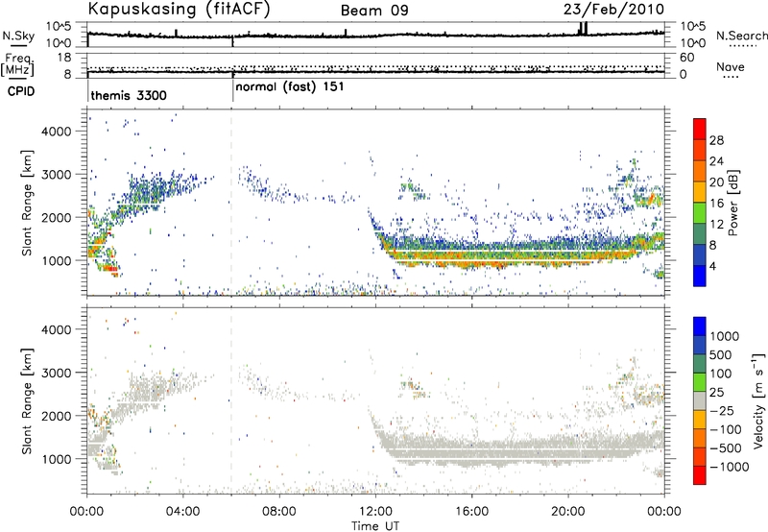Click the '-1000' velocity colorbar tick
This screenshot has height=532, width=768.
coord(730,467)
